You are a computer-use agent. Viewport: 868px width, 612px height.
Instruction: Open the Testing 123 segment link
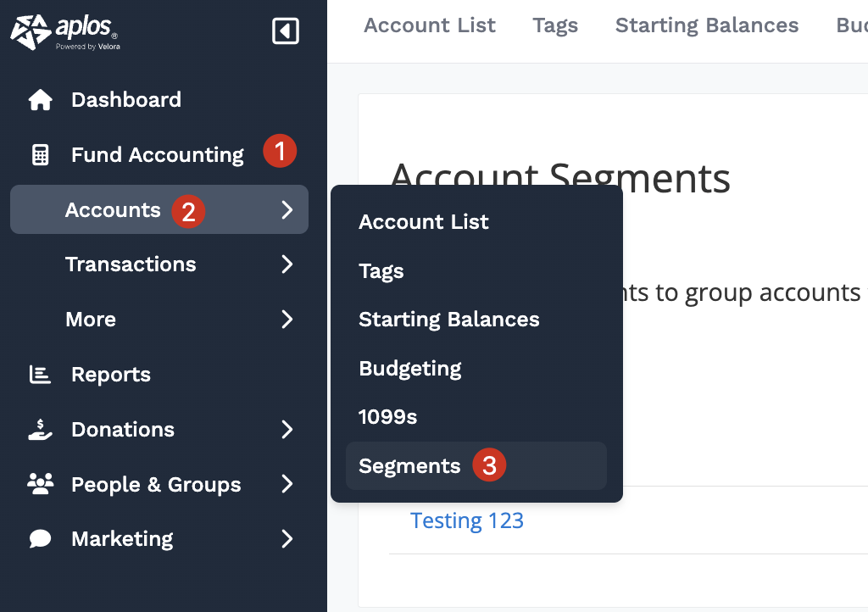tap(466, 520)
